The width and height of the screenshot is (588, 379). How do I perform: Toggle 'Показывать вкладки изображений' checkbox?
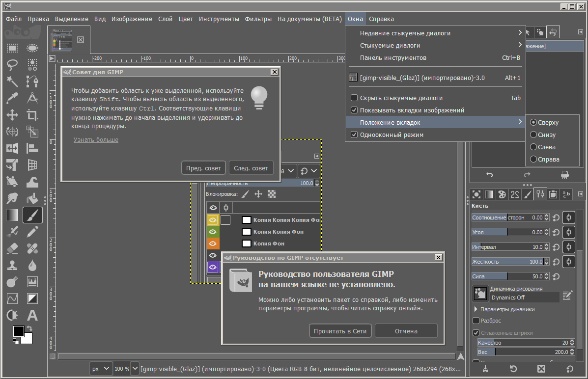[x=354, y=110]
